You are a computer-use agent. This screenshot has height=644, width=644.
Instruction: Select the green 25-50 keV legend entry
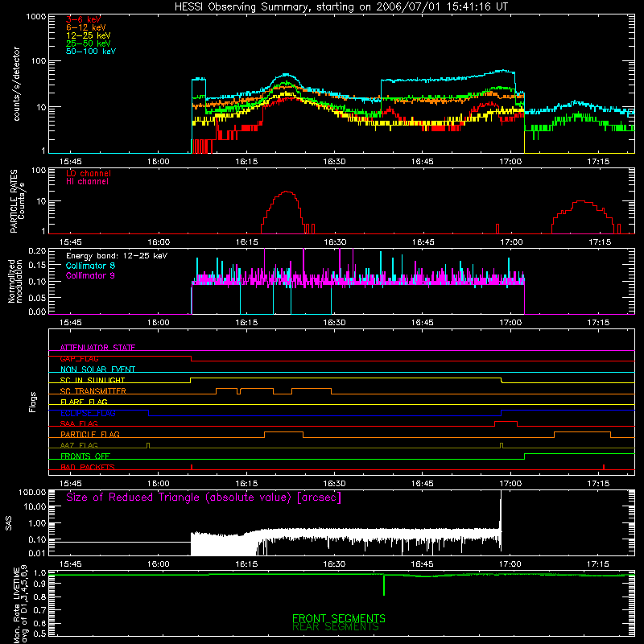[x=89, y=43]
